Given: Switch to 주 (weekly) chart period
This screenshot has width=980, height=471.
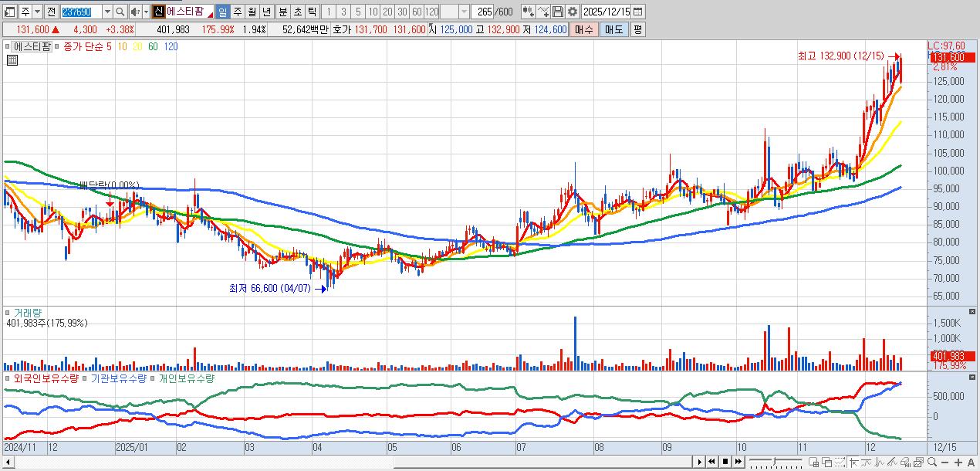Looking at the screenshot, I should 237,12.
